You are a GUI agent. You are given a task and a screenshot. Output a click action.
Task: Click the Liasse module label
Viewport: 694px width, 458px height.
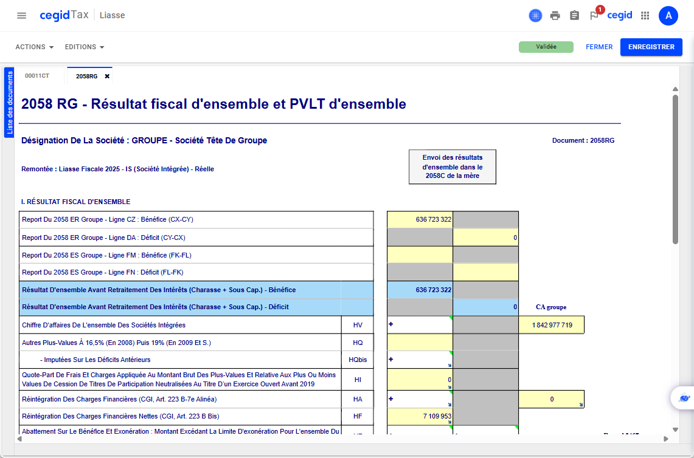112,15
